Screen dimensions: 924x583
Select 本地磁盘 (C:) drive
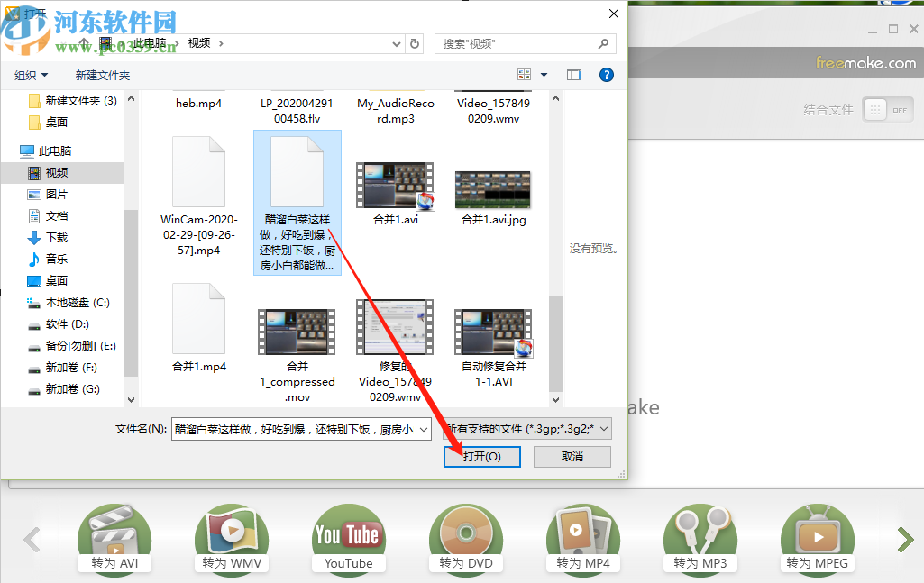69,303
